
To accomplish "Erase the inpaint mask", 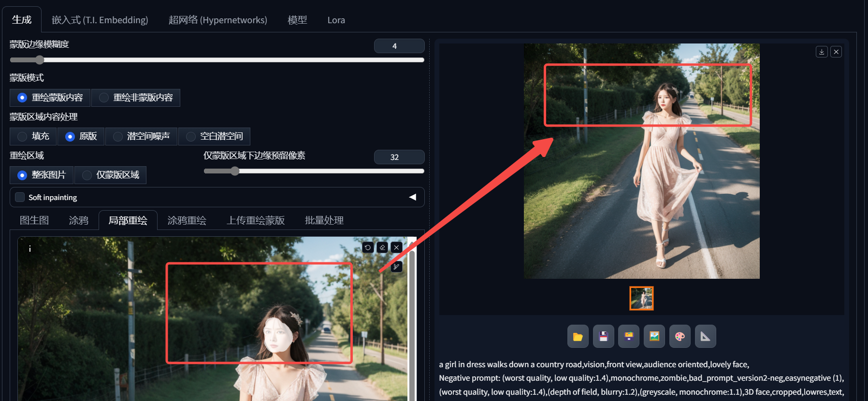I will [x=382, y=247].
